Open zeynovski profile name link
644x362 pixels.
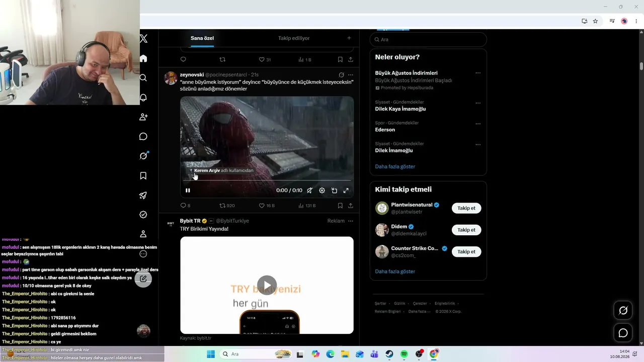click(x=192, y=75)
